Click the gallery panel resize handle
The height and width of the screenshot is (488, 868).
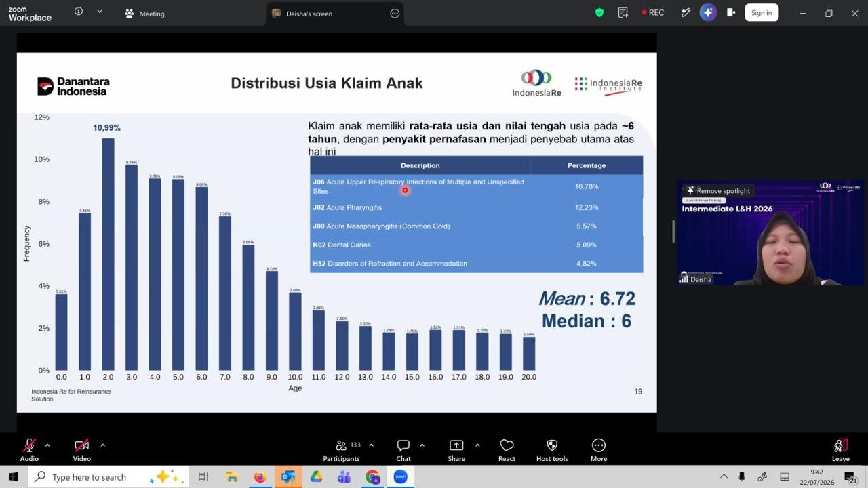[x=673, y=232]
